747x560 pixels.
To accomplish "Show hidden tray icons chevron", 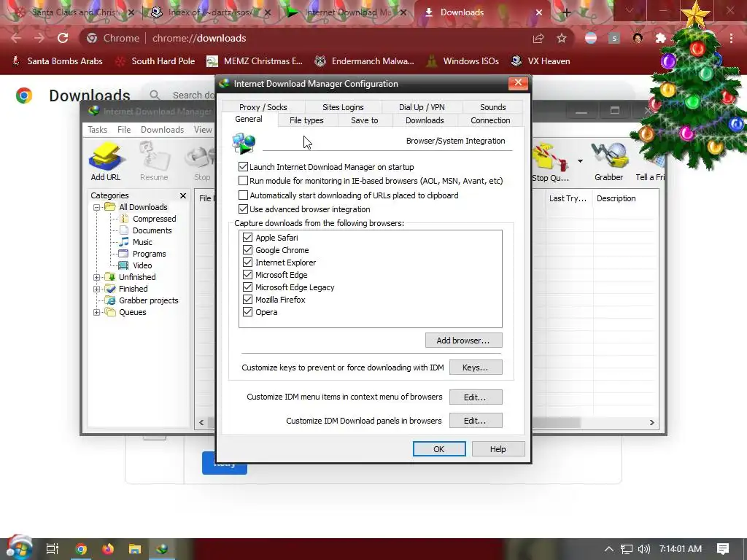I will [609, 549].
